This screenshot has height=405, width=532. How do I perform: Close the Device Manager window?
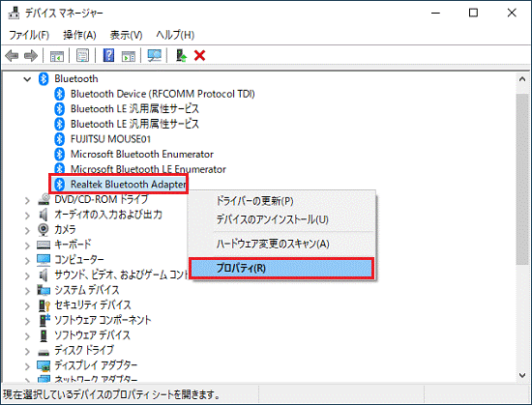point(512,13)
